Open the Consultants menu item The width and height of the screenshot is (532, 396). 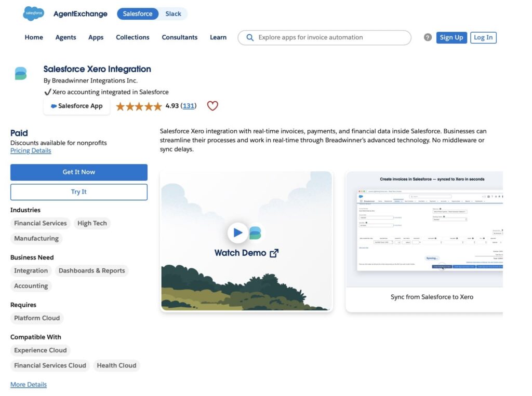coord(179,37)
